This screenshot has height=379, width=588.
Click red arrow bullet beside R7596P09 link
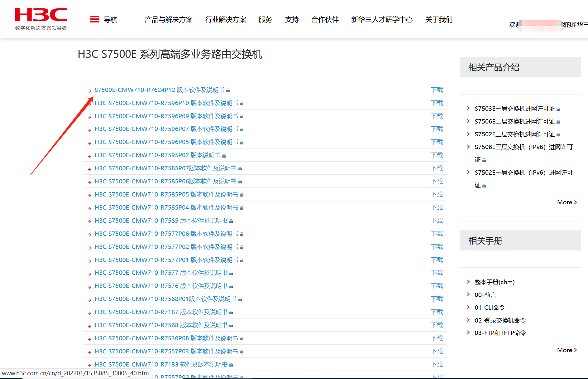[89, 117]
